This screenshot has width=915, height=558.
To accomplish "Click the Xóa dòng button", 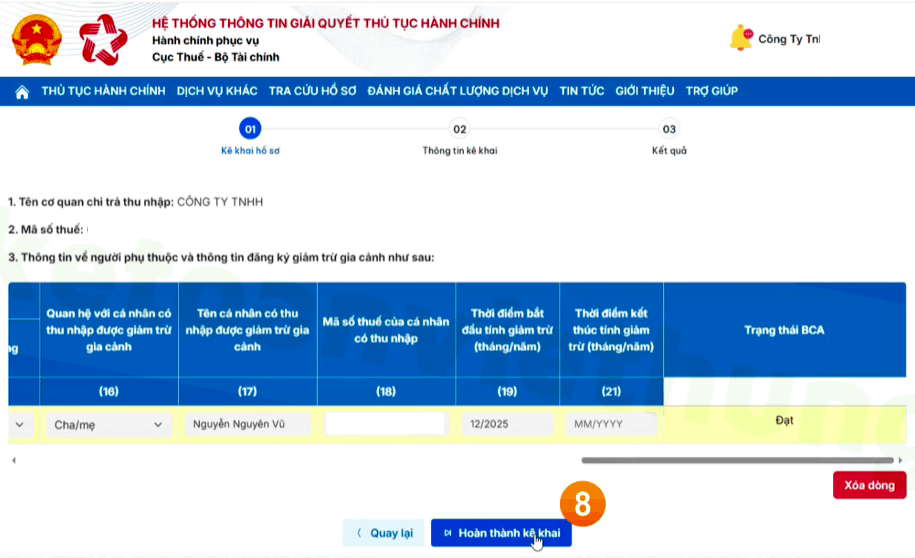I will coord(869,485).
